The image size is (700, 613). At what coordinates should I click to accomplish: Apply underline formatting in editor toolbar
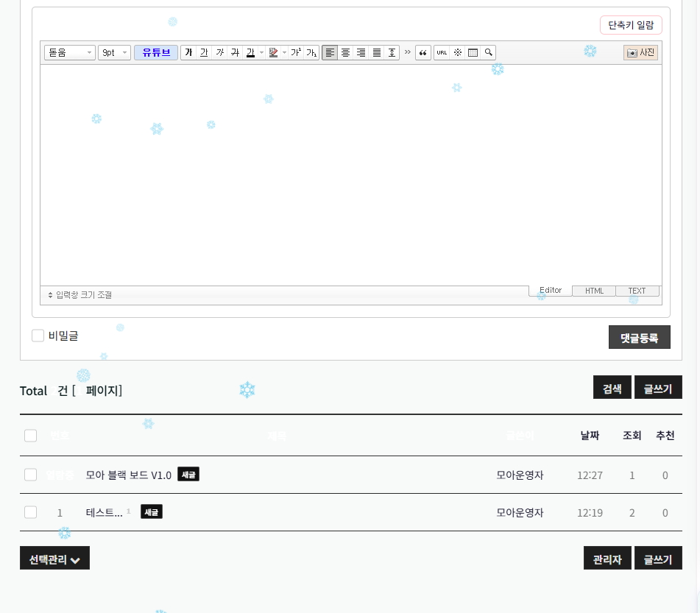point(204,52)
